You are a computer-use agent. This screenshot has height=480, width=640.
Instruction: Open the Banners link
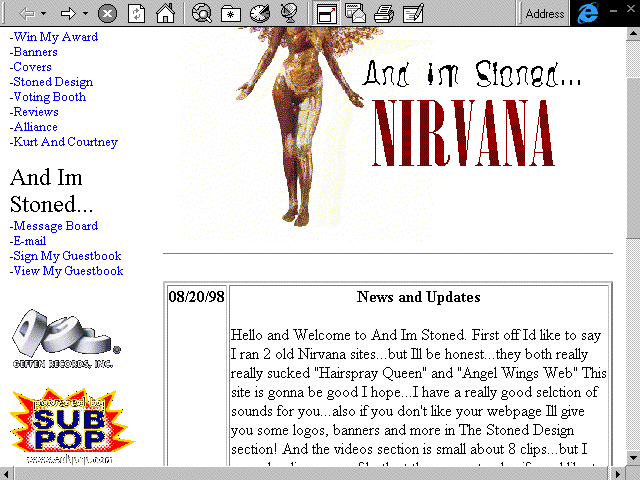click(x=35, y=52)
